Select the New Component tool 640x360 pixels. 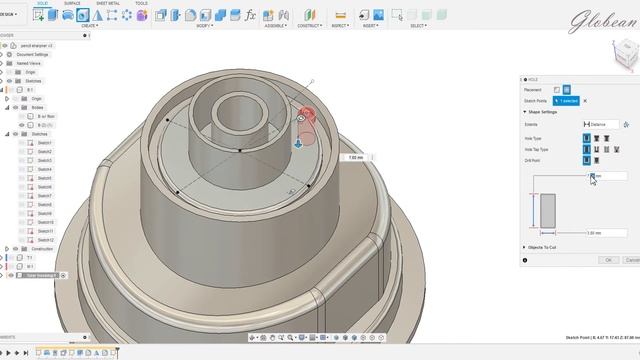point(268,15)
